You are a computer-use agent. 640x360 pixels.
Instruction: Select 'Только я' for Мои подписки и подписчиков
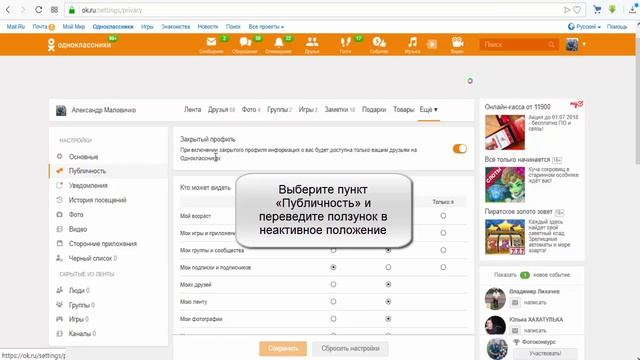coord(443,267)
